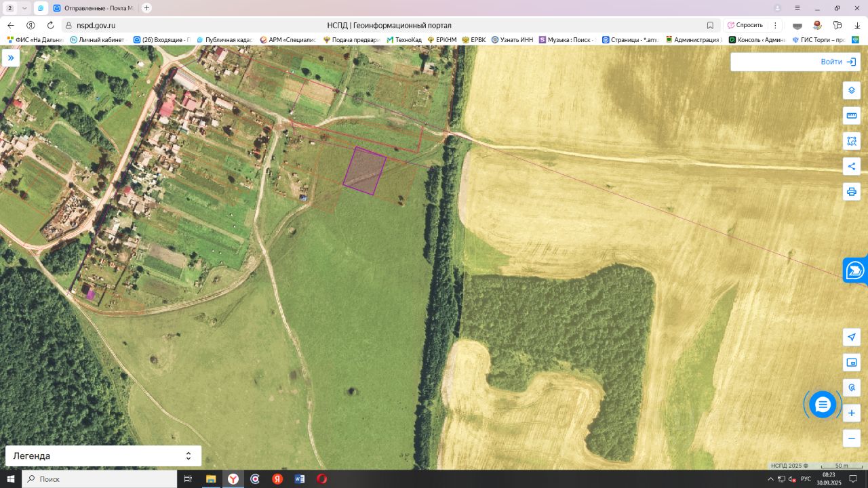Open the extensions icon in browser toolbar
Viewport: 868px width, 488px height.
click(x=838, y=25)
